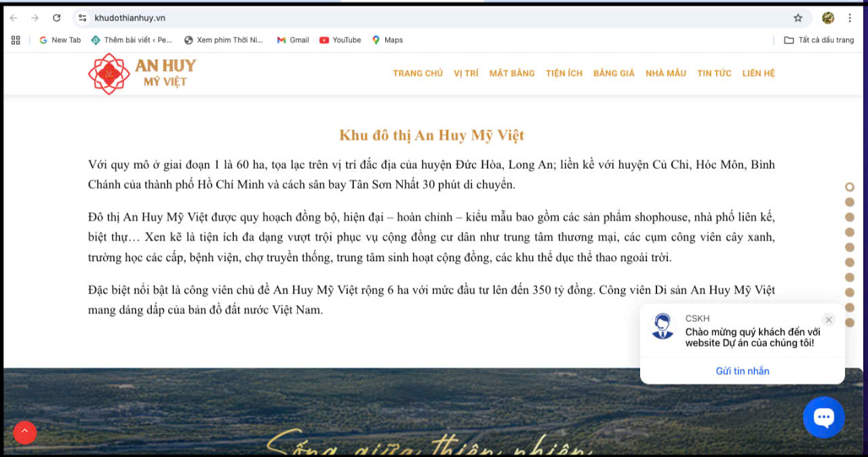Screen dimensions: 868x457
Task: Go to BẢNG GIÁ menu item
Action: (x=614, y=73)
